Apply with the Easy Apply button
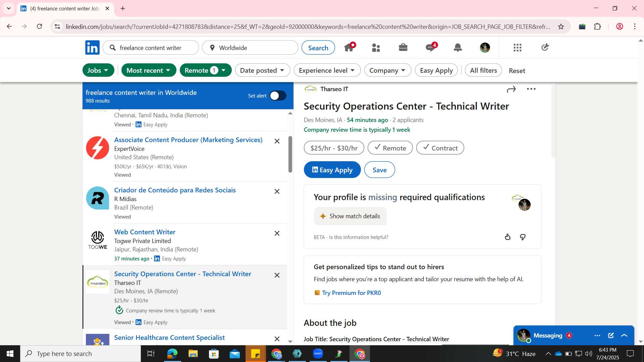The width and height of the screenshot is (644, 362). 332,170
